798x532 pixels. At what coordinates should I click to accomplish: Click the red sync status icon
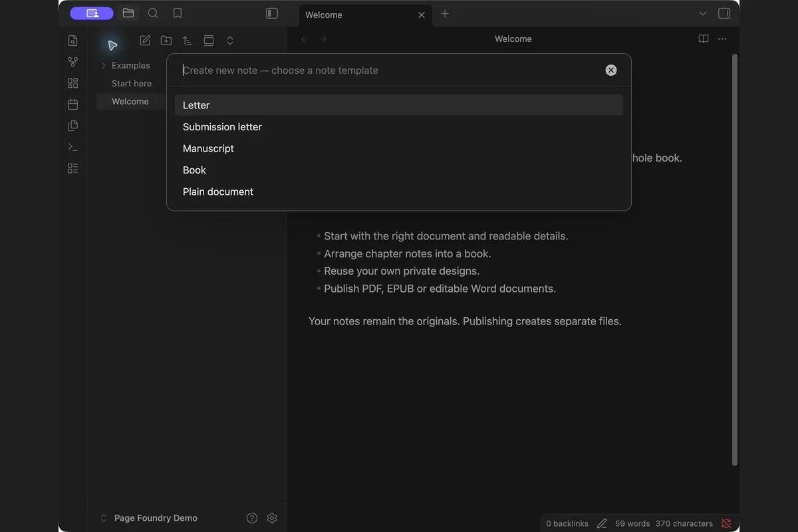coord(726,523)
